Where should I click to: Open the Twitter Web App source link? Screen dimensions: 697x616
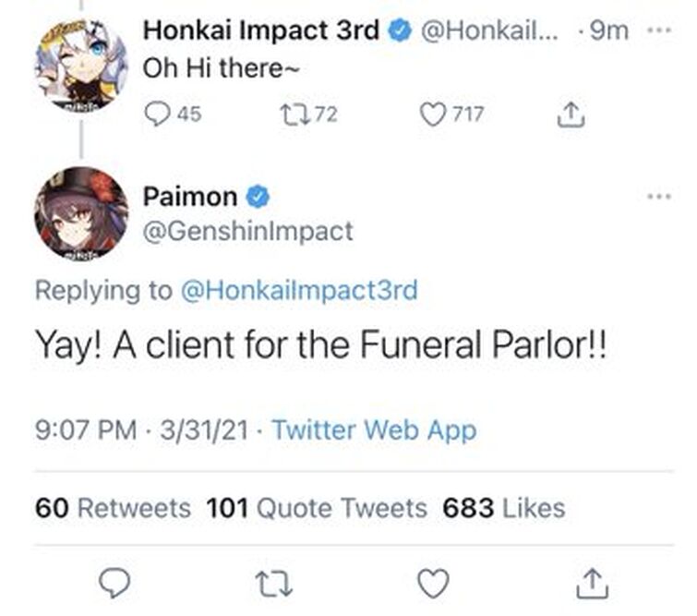[375, 429]
